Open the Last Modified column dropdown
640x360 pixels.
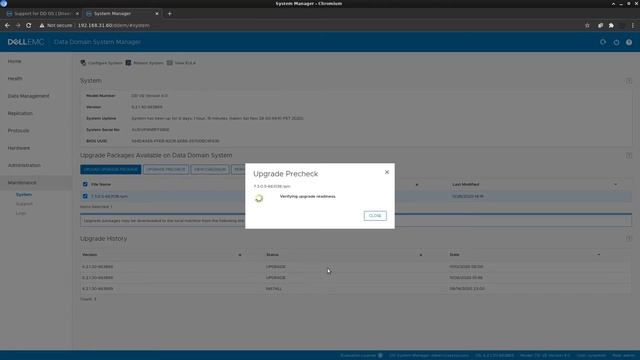point(615,185)
